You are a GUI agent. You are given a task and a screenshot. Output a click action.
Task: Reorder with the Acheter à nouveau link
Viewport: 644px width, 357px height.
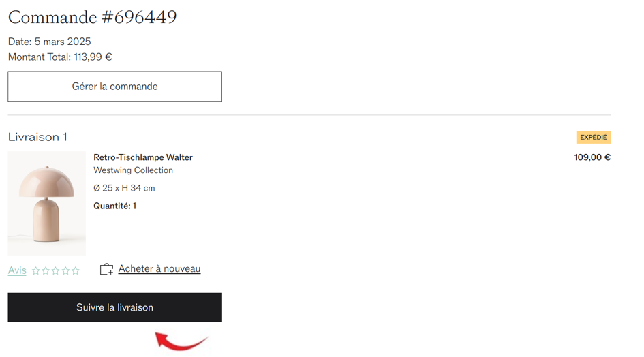point(159,268)
